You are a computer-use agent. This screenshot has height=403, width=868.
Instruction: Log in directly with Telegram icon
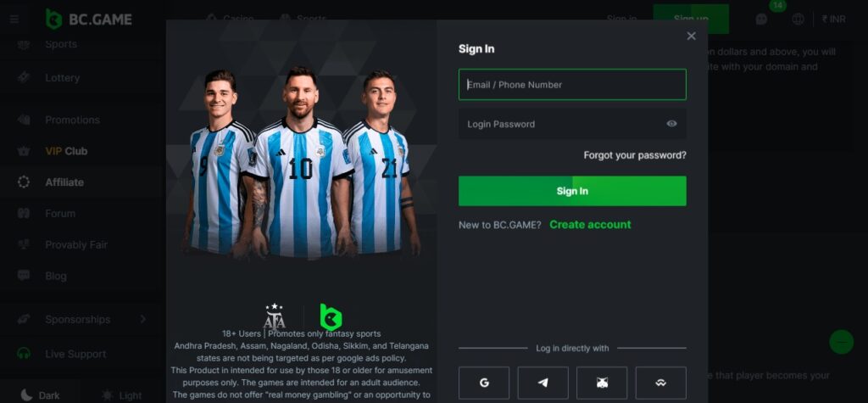pos(543,383)
